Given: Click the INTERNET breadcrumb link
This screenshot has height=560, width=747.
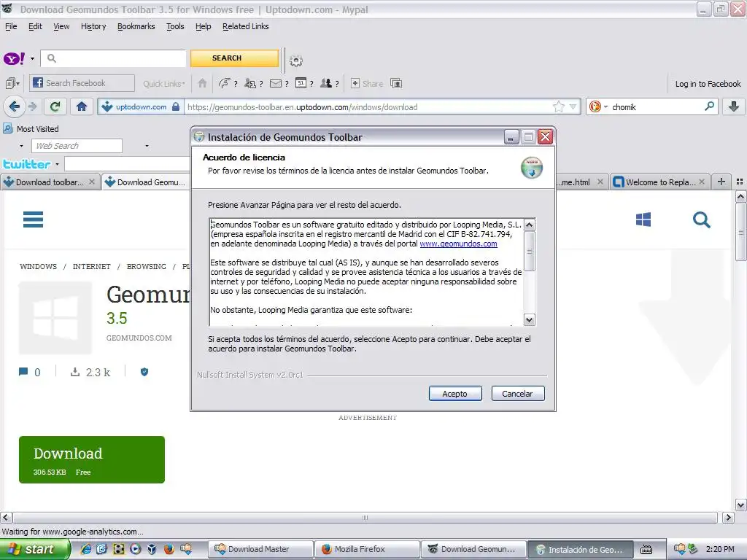Looking at the screenshot, I should [91, 267].
